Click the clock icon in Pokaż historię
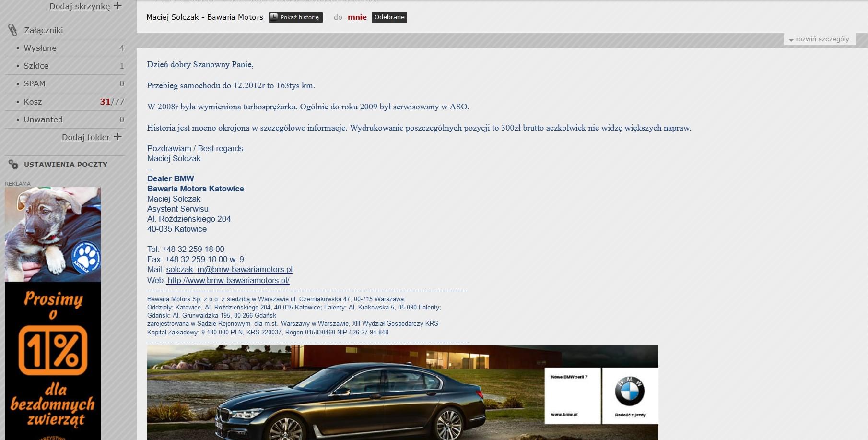The width and height of the screenshot is (868, 440). point(274,17)
